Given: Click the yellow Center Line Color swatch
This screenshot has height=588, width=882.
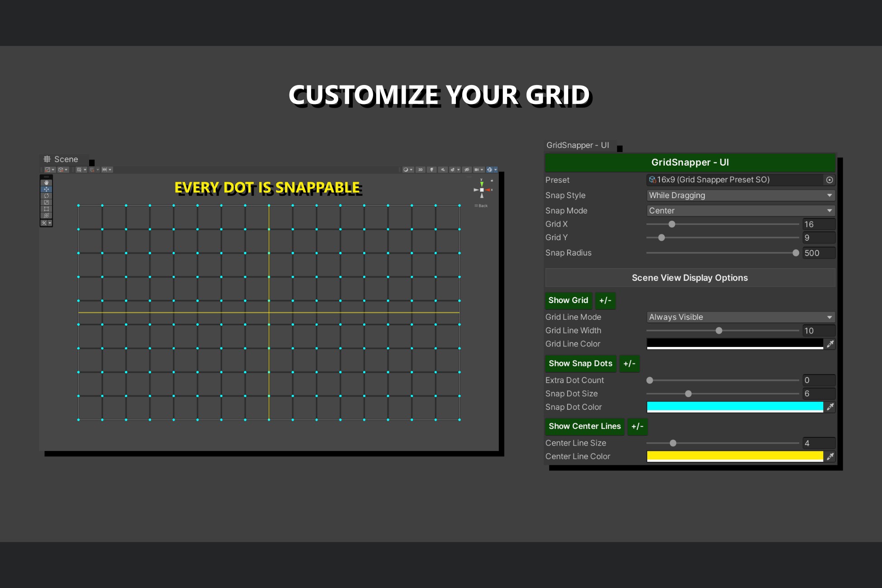Looking at the screenshot, I should point(735,456).
